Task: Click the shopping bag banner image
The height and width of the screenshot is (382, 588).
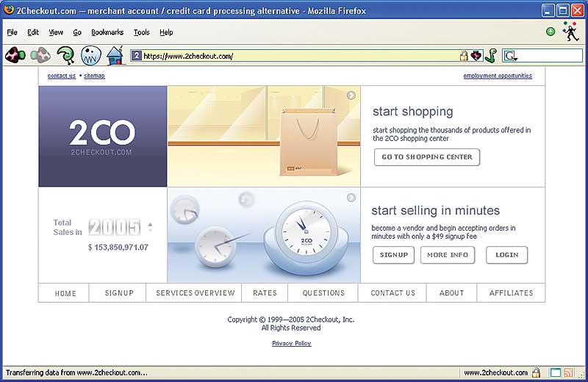Action: [264, 136]
